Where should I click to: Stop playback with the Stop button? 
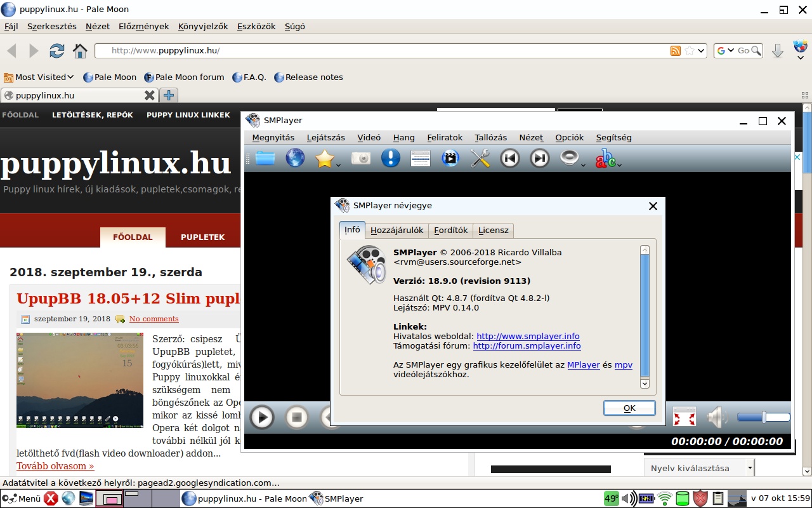pyautogui.click(x=296, y=417)
